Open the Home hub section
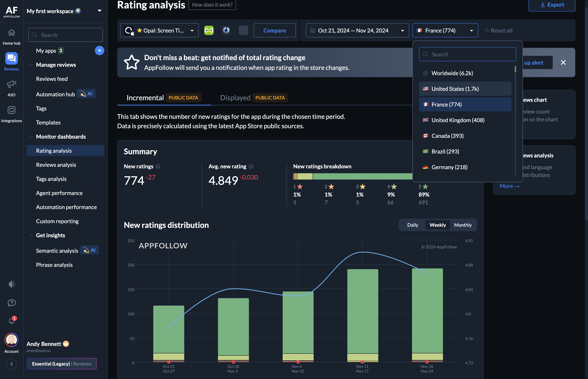Viewport: 588px width, 379px height. (x=11, y=37)
